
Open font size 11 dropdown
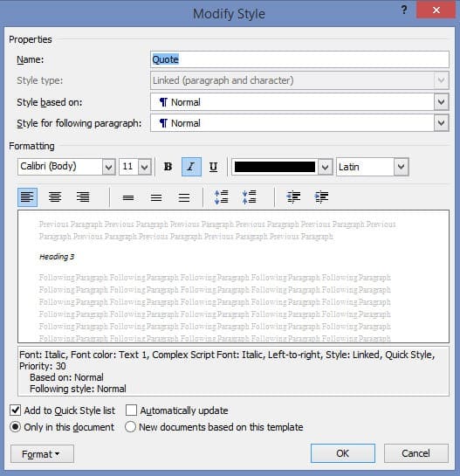144,167
